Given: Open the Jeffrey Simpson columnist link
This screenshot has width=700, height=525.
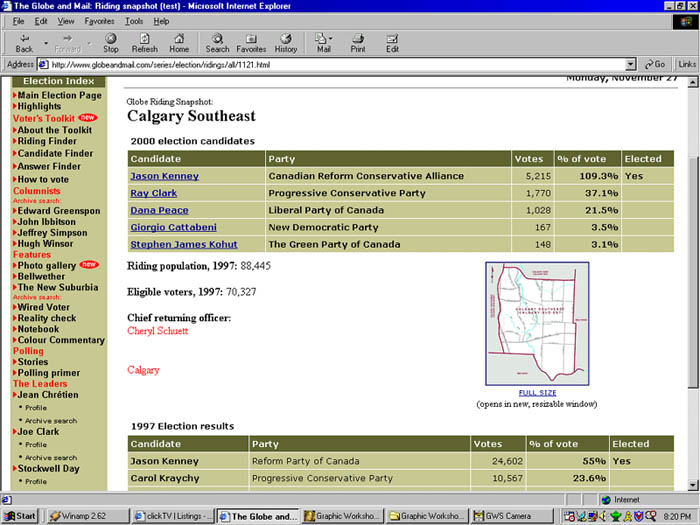Looking at the screenshot, I should pyautogui.click(x=52, y=233).
